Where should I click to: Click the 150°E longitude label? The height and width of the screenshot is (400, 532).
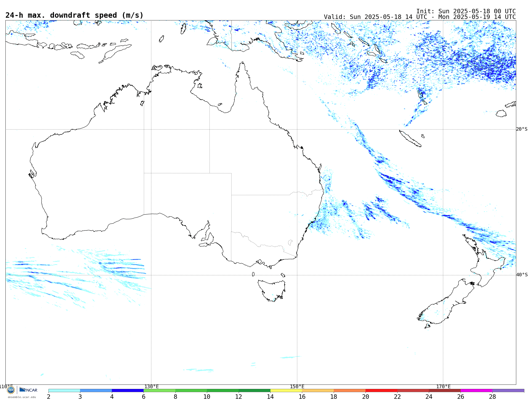tap(297, 387)
